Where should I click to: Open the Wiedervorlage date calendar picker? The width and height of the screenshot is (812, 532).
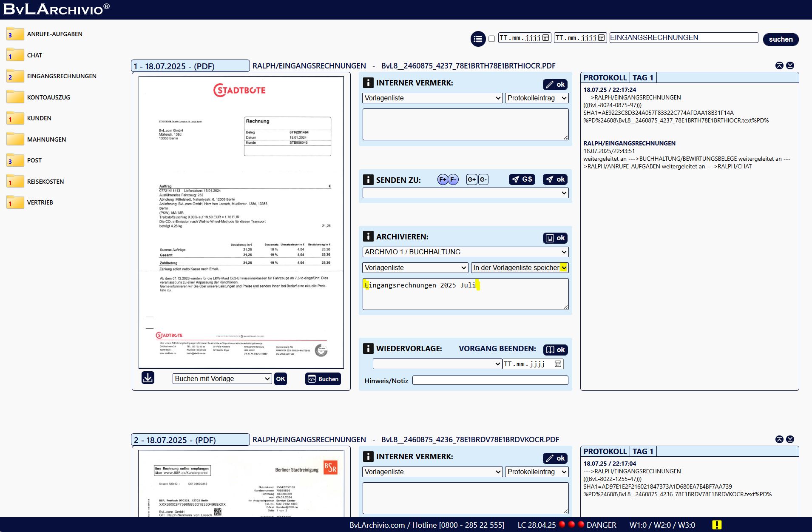[x=558, y=364]
